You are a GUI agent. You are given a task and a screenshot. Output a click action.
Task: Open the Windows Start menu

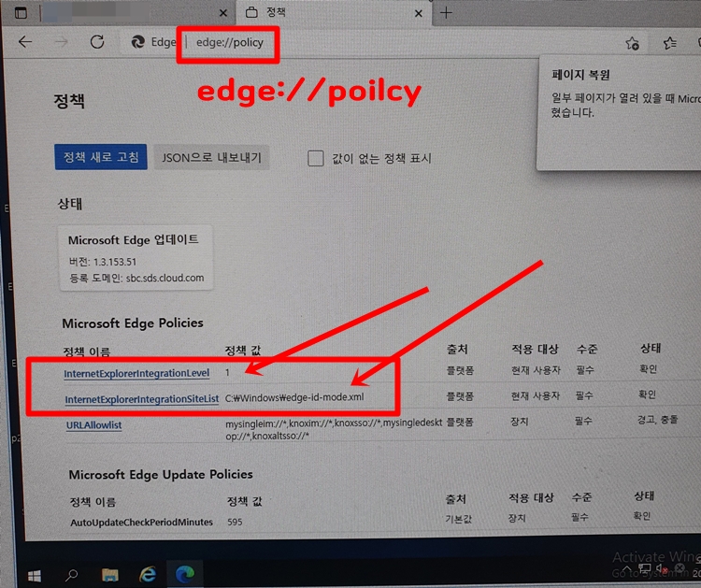click(x=35, y=576)
